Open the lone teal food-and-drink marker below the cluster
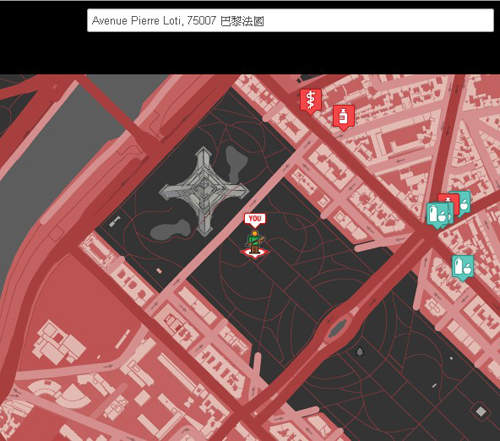The height and width of the screenshot is (441, 500). tap(463, 267)
